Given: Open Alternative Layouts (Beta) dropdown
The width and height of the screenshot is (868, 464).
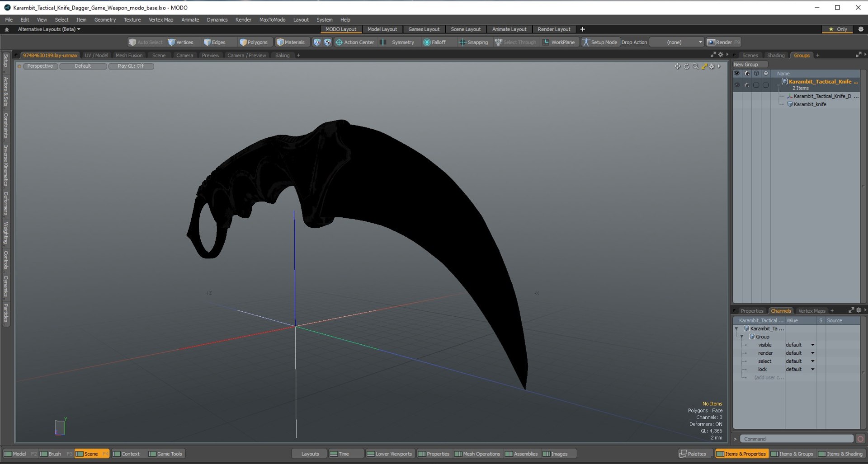Looking at the screenshot, I should (x=49, y=29).
